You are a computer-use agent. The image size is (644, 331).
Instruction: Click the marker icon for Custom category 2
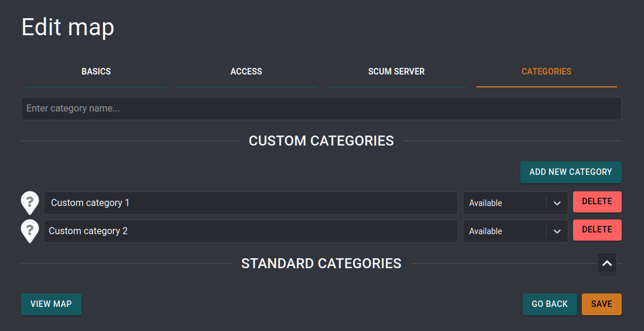(x=30, y=231)
